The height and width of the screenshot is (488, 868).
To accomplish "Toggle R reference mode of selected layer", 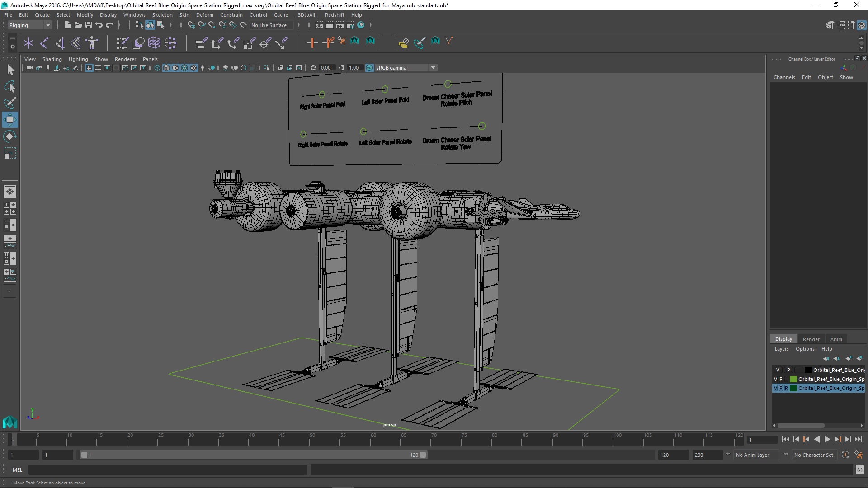I will tap(786, 388).
